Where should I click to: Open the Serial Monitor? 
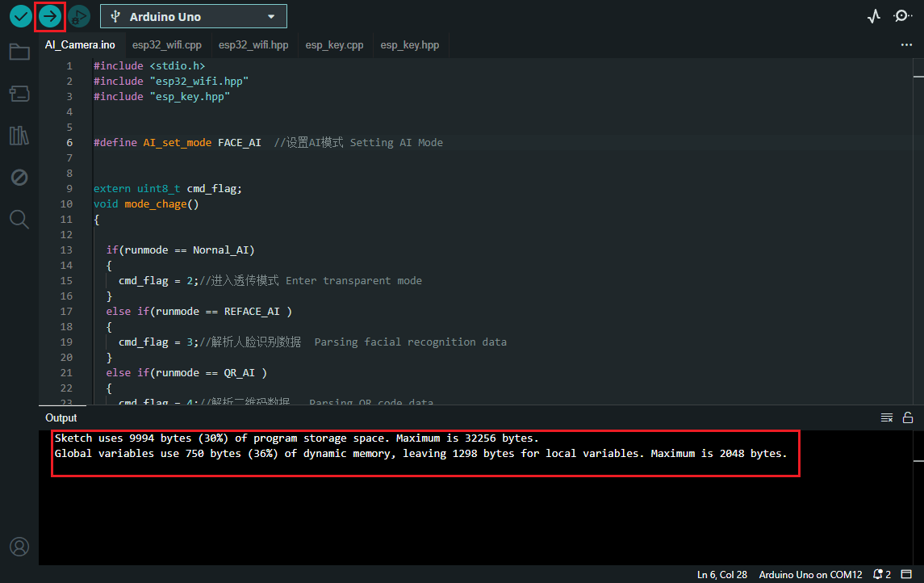pyautogui.click(x=903, y=16)
